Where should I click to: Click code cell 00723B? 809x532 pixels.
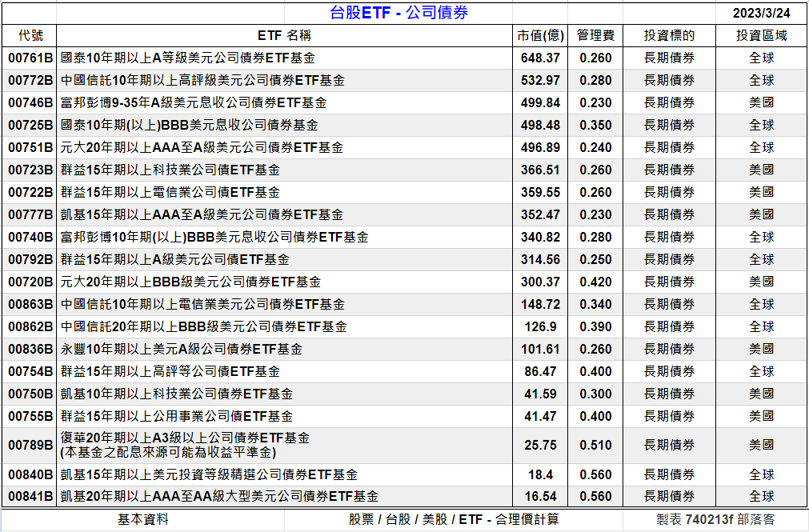[x=30, y=170]
